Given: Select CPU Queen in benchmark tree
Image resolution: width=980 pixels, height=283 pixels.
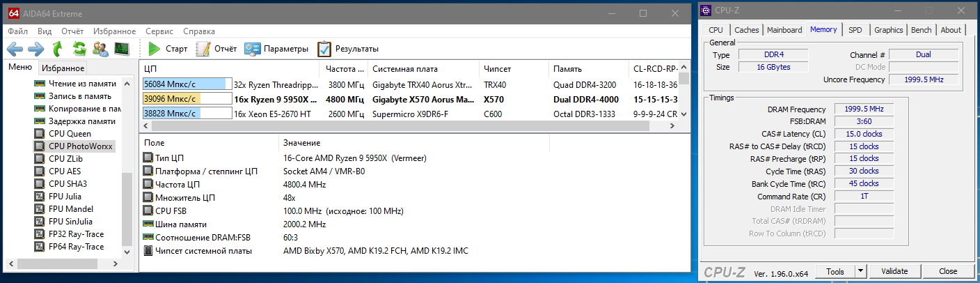Looking at the screenshot, I should [70, 134].
